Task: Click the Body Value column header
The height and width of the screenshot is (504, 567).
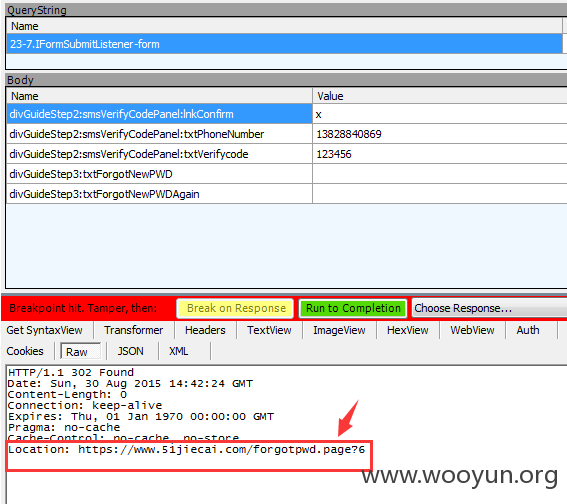Action: pyautogui.click(x=440, y=96)
